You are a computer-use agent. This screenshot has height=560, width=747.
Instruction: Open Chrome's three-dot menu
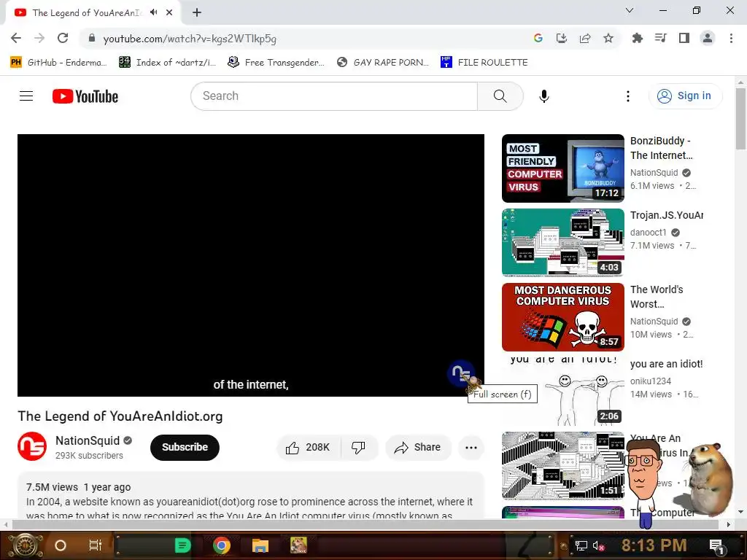coord(731,38)
